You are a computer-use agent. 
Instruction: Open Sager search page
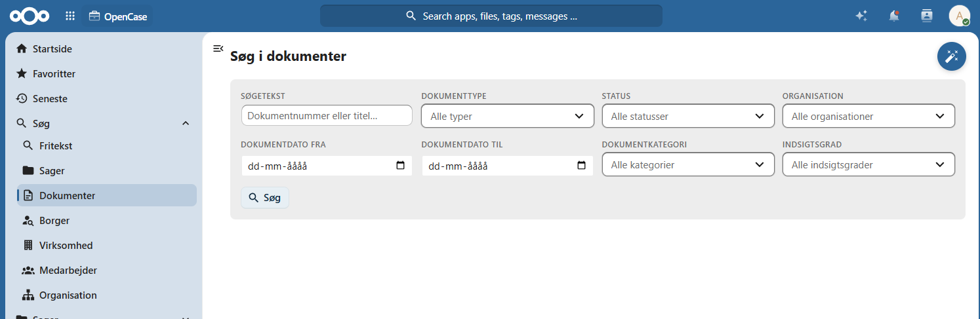coord(106,171)
